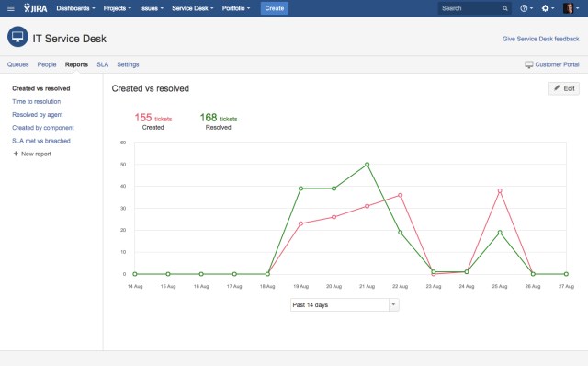
Task: Click the IT Service Desk project avatar
Action: pyautogui.click(x=17, y=37)
